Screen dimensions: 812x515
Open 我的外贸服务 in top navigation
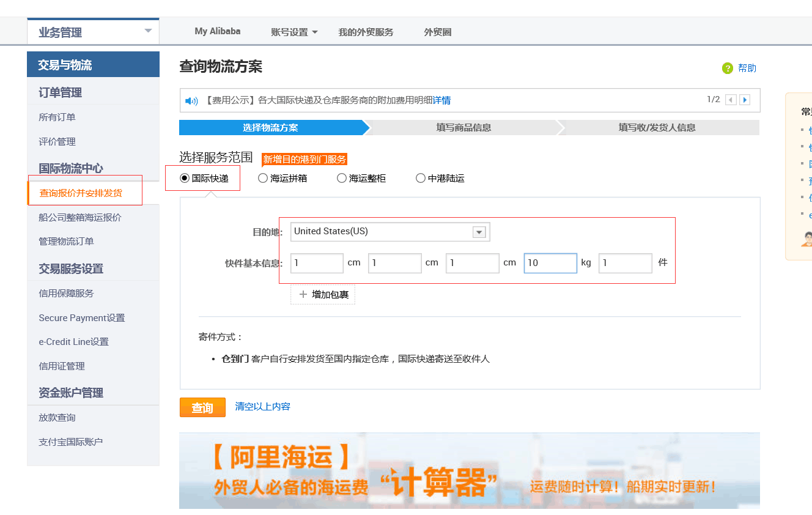tap(366, 32)
